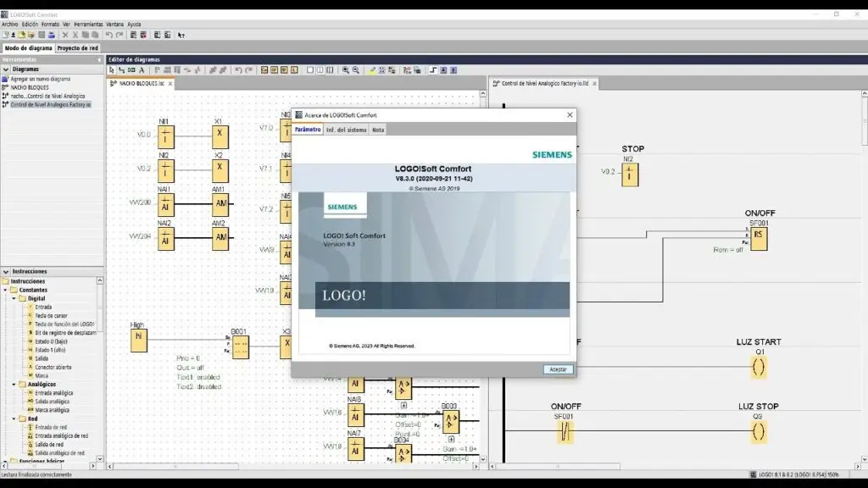Viewport: 868px width, 488px height.
Task: Open the Herramientas menu
Action: [88, 25]
